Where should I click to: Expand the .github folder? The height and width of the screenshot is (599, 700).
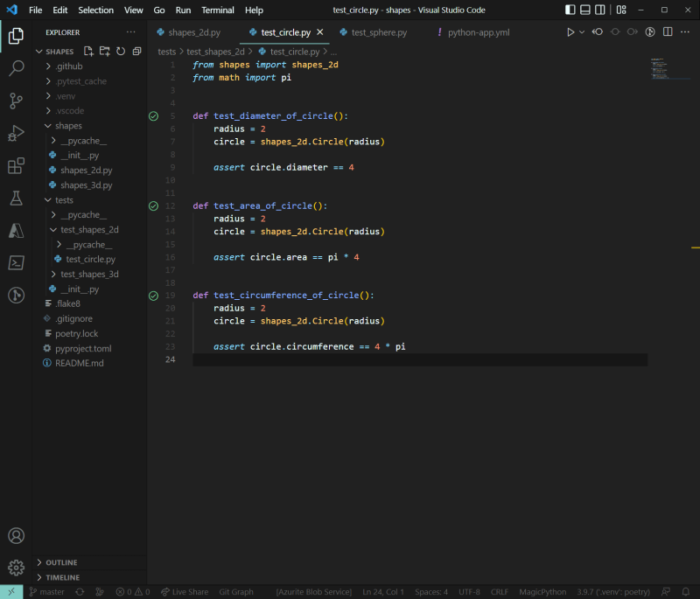point(90,66)
